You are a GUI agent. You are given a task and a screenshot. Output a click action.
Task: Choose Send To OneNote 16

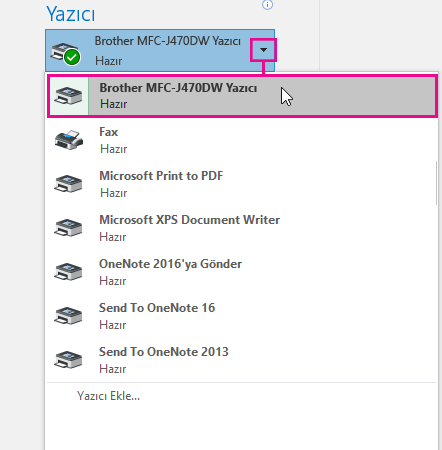[242, 316]
